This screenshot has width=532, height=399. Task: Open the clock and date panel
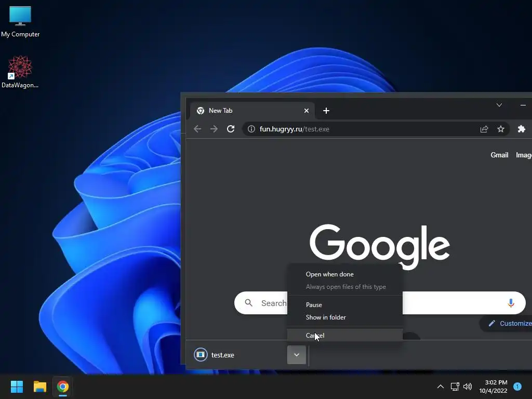493,387
